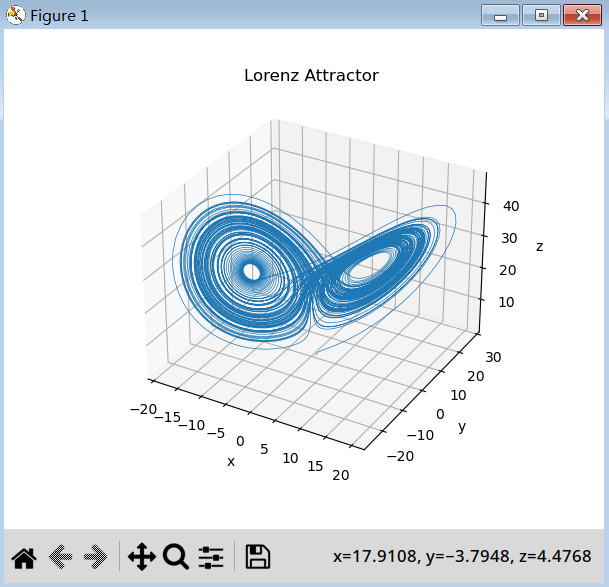Viewport: 609px width, 587px height.
Task: Click the x axis label
Action: coord(231,461)
